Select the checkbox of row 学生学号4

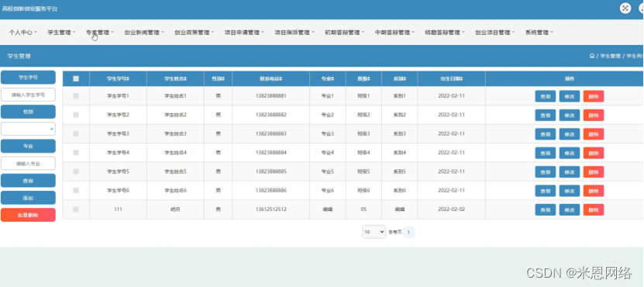point(76,153)
